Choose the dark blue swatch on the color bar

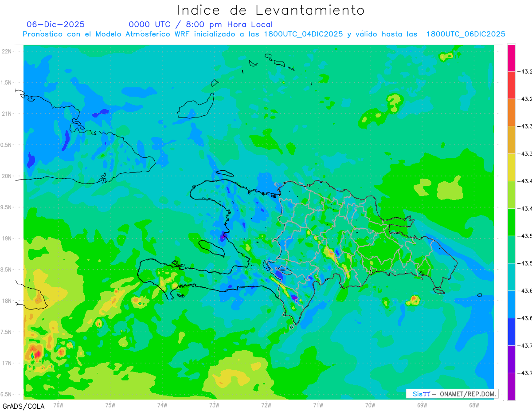pos(511,332)
